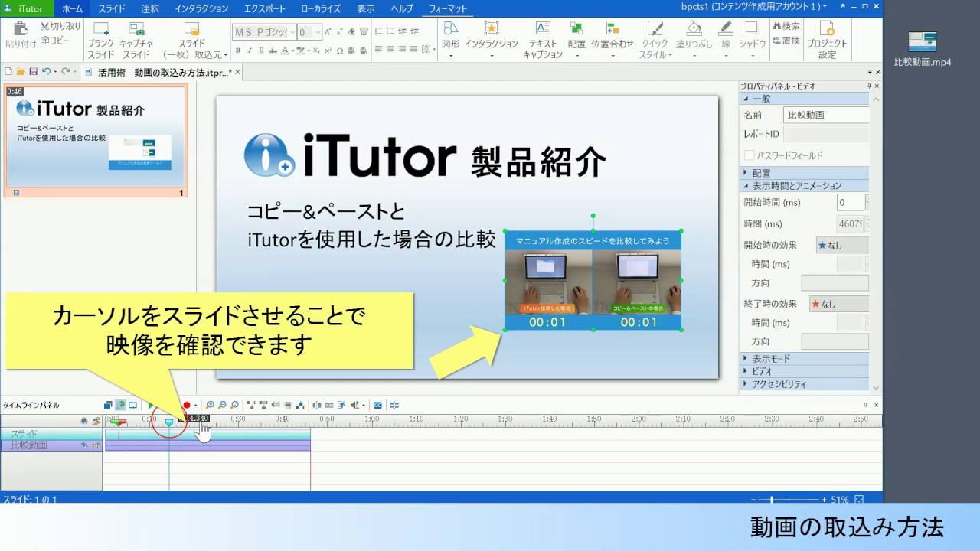Insert a blank slide (ブランクスライド)

100,40
